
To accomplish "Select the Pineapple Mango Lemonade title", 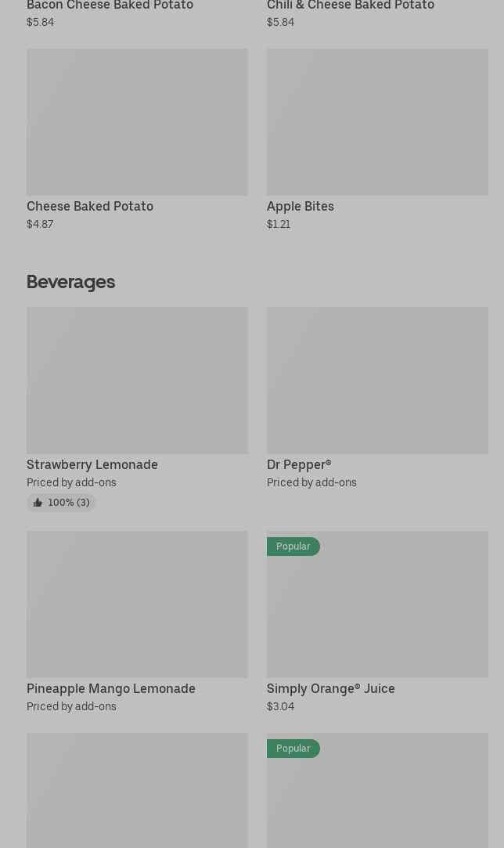I will click(x=111, y=689).
